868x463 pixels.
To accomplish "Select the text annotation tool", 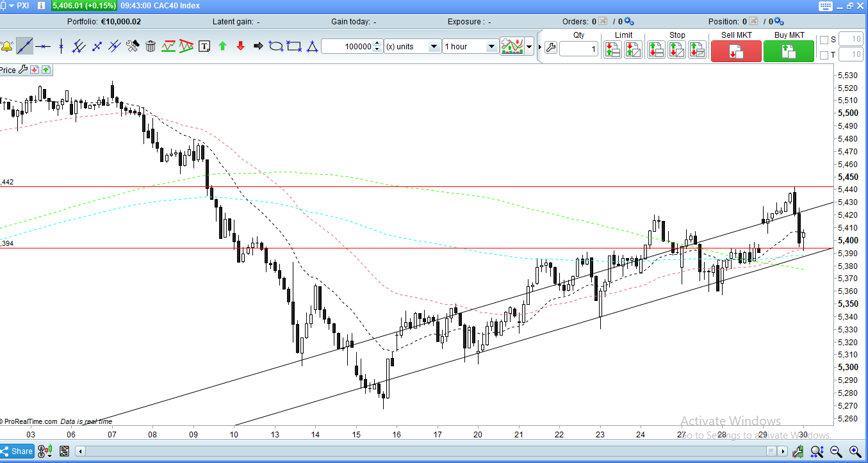I will 204,46.
